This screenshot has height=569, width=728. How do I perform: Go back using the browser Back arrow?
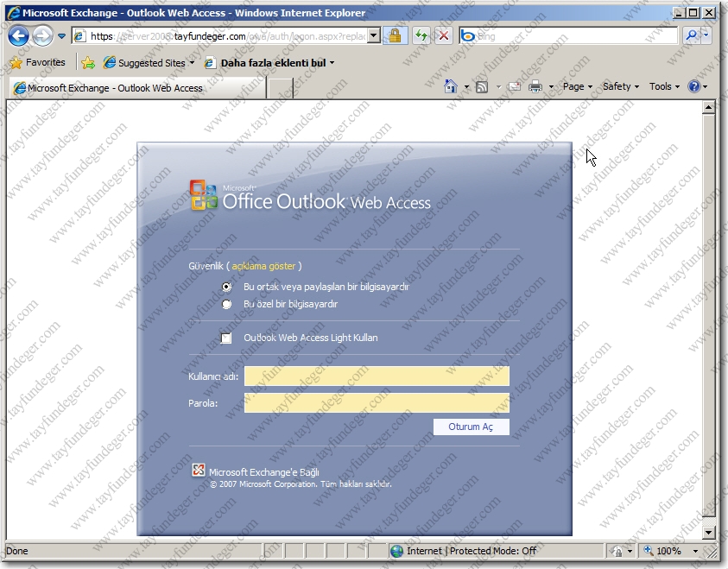19,35
